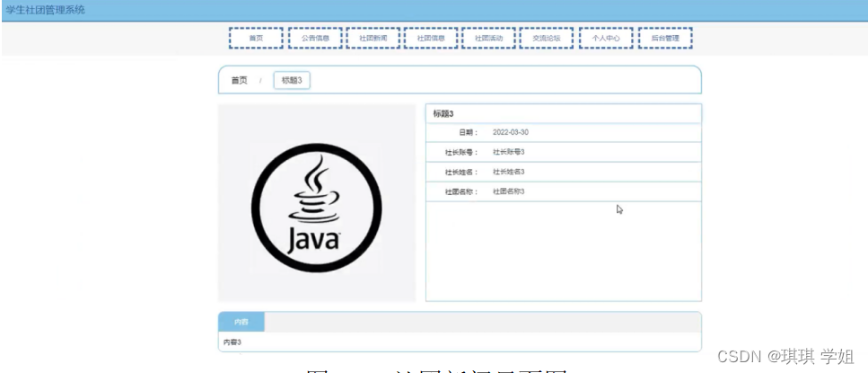Click the 学生社团管理系统 site title
This screenshot has width=868, height=373.
click(x=46, y=10)
